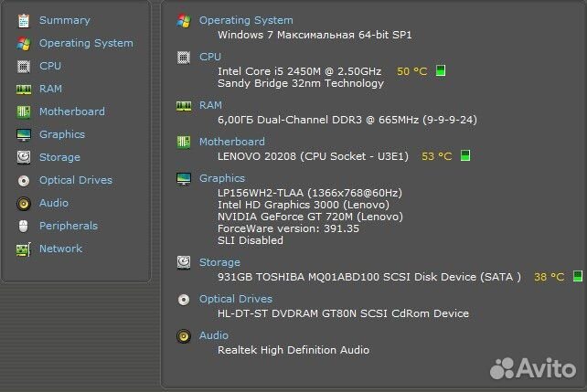The height and width of the screenshot is (392, 587).
Task: Click the Motherboard icon in summary panel
Action: pos(184,143)
